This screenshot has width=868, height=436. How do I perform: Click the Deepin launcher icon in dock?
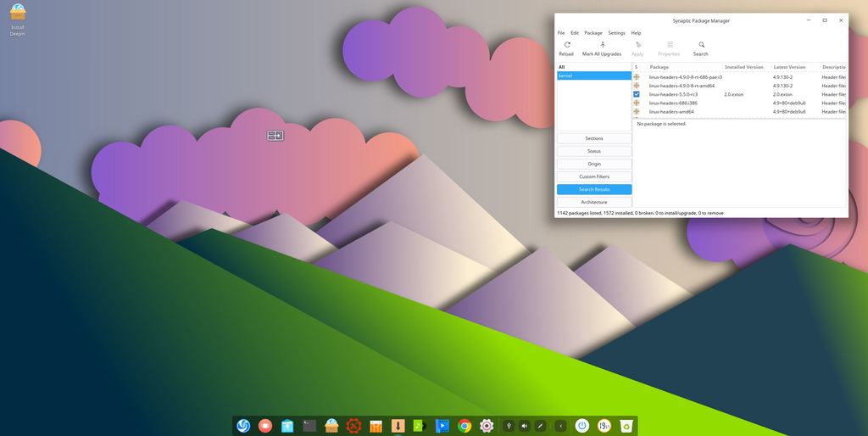click(243, 426)
